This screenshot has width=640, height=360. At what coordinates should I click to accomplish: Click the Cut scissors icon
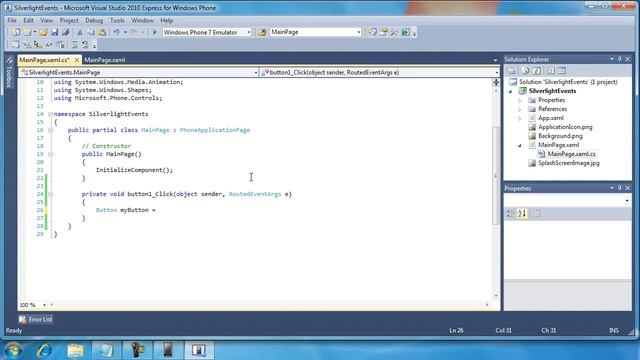(80, 32)
